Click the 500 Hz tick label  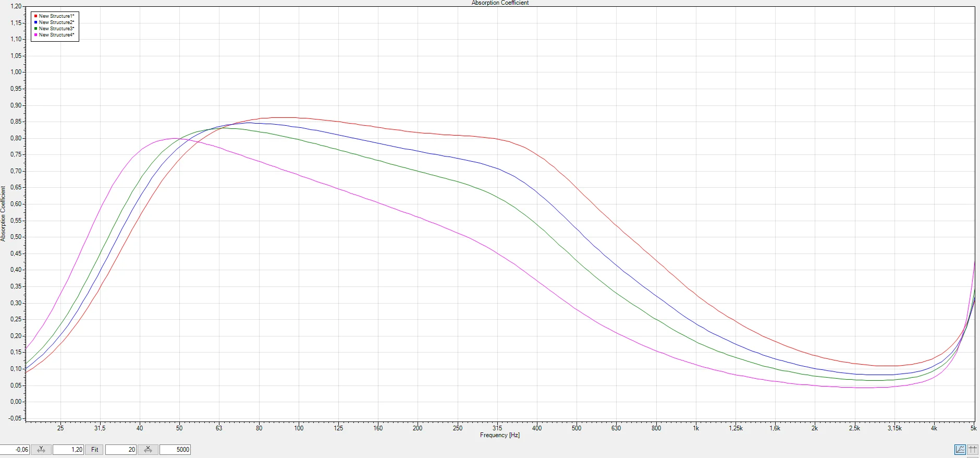tap(577, 428)
